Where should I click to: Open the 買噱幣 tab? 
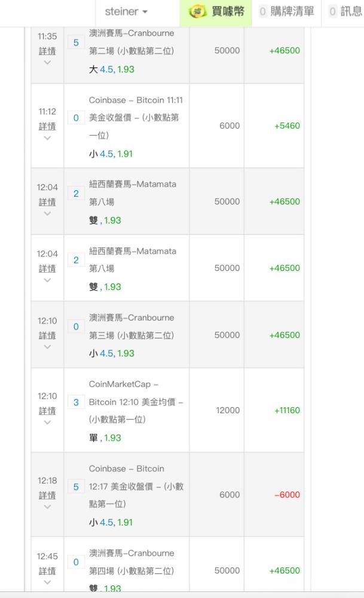pyautogui.click(x=216, y=12)
